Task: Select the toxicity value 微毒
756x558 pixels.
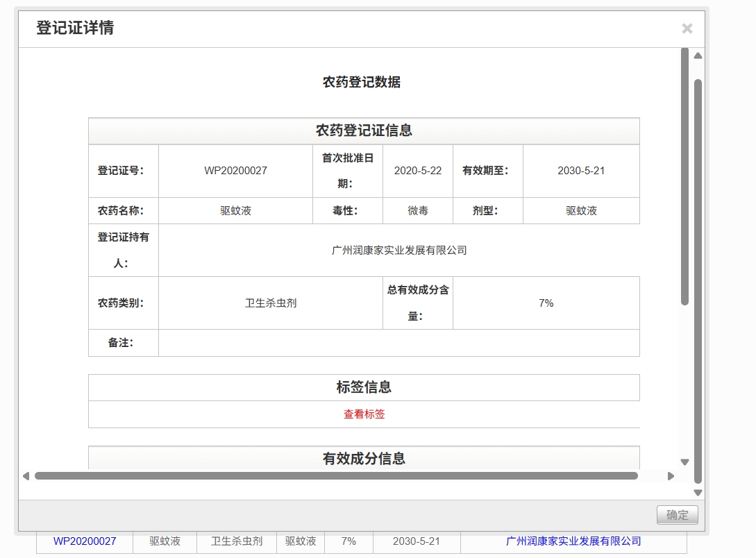Action: (417, 210)
